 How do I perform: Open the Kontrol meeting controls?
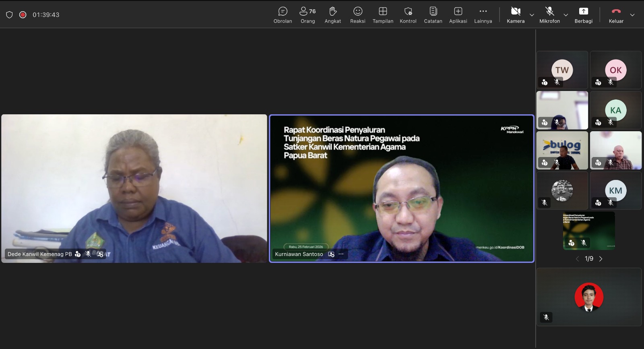pyautogui.click(x=408, y=15)
